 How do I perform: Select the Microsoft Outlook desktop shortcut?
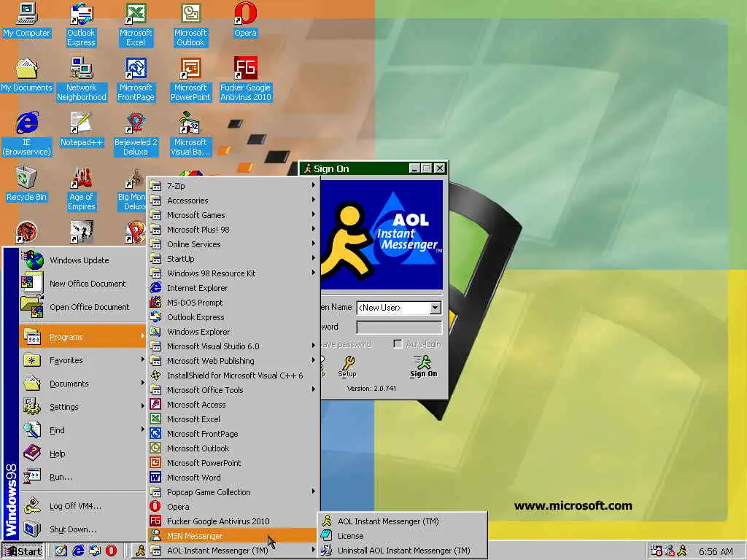click(x=190, y=25)
